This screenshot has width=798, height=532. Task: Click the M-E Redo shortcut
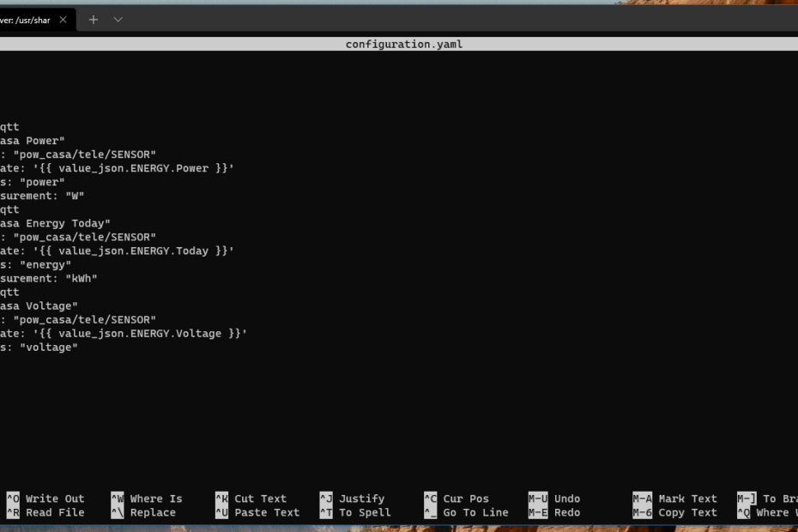(x=554, y=512)
